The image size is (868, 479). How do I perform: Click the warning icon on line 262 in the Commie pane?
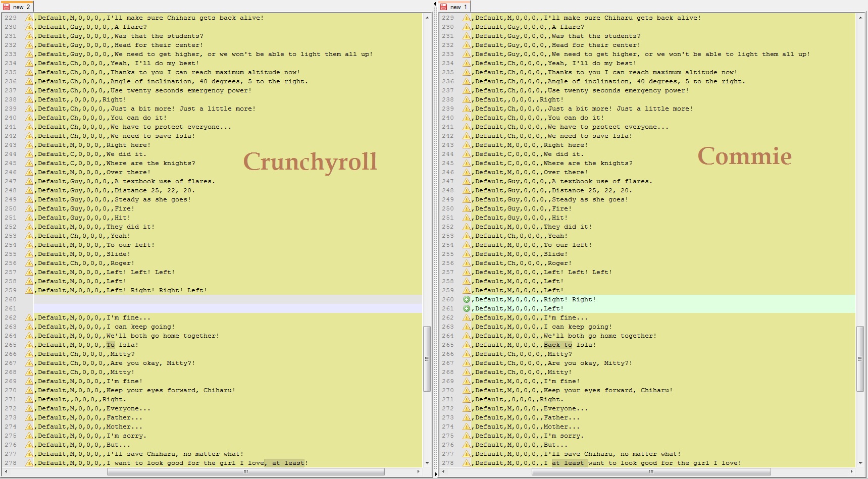(467, 317)
